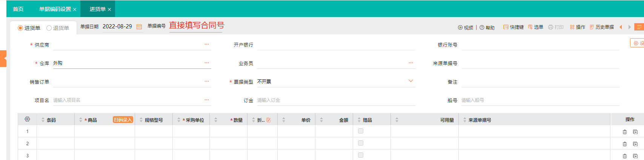Check the 赠品 checkbox in row 1
Viewport: 644px width, 160px height.
pyautogui.click(x=361, y=131)
